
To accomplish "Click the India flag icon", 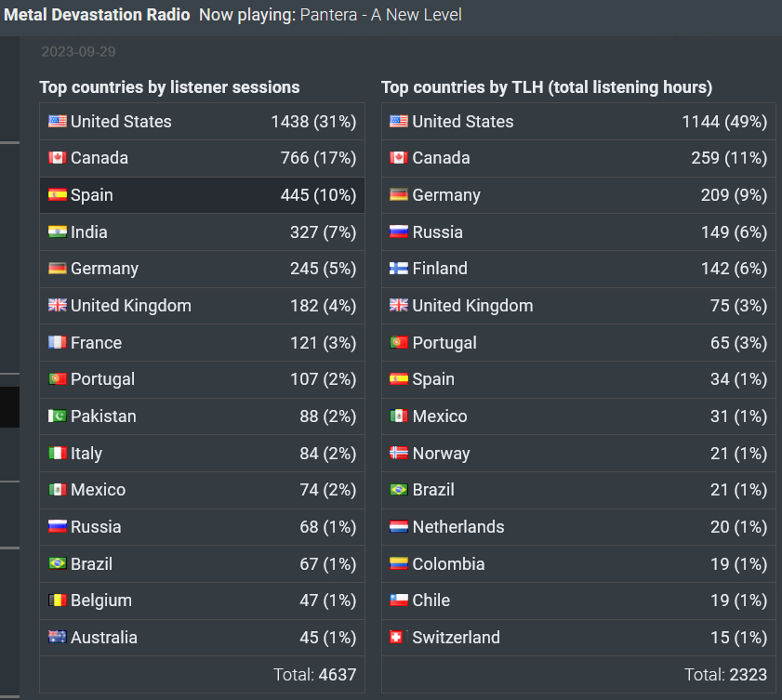I will point(58,231).
